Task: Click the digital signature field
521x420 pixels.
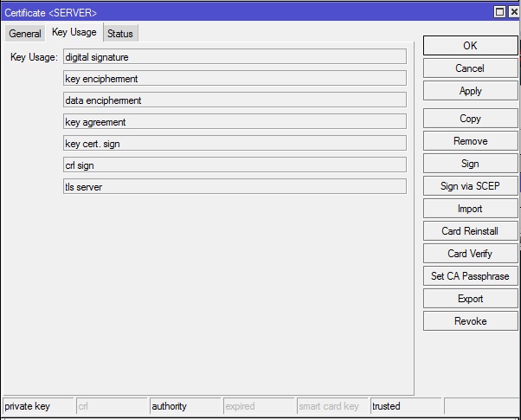Action: (x=235, y=56)
